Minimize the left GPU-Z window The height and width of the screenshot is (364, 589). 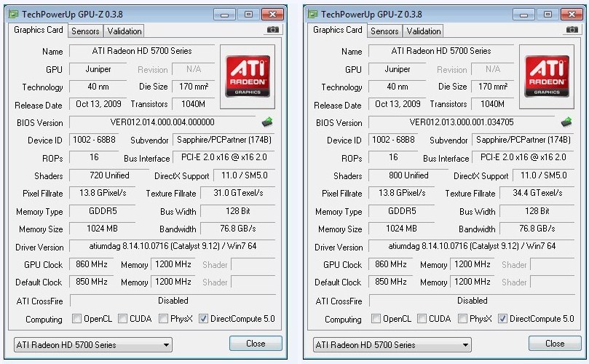click(x=225, y=15)
